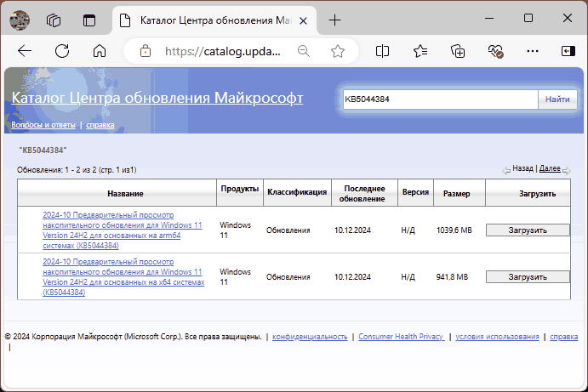This screenshot has height=392, width=588.
Task: Open a new tab with plus button
Action: (x=334, y=20)
